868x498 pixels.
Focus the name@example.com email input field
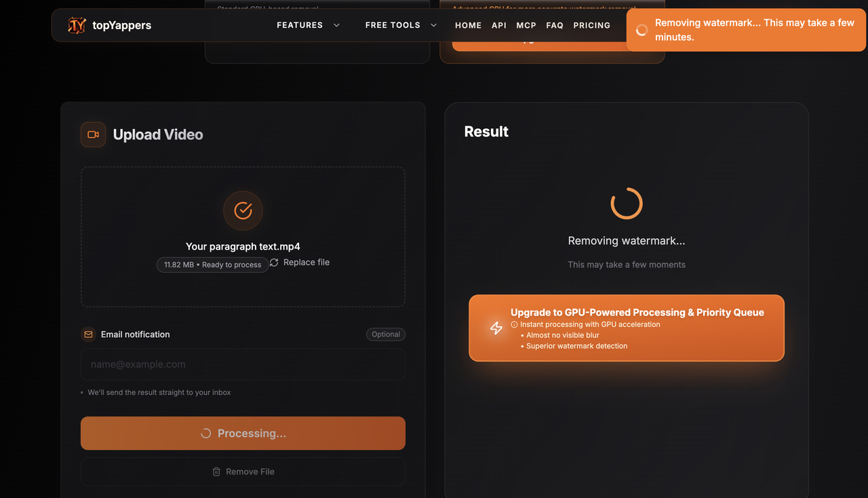[x=243, y=364]
